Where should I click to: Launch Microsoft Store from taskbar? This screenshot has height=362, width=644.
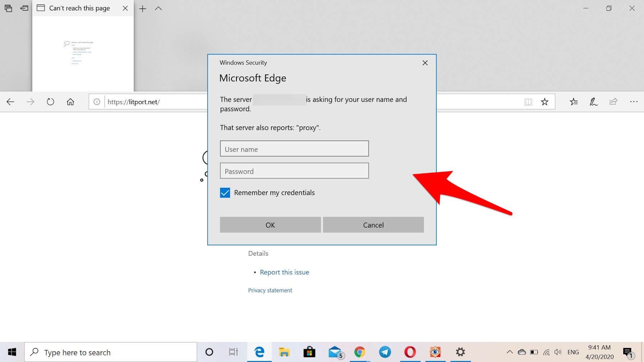[x=309, y=352]
